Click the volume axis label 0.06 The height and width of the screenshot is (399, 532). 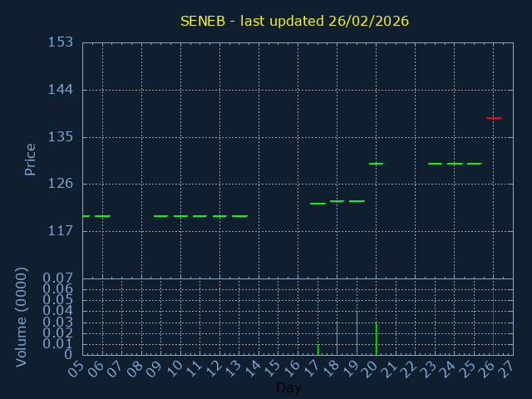(x=57, y=289)
